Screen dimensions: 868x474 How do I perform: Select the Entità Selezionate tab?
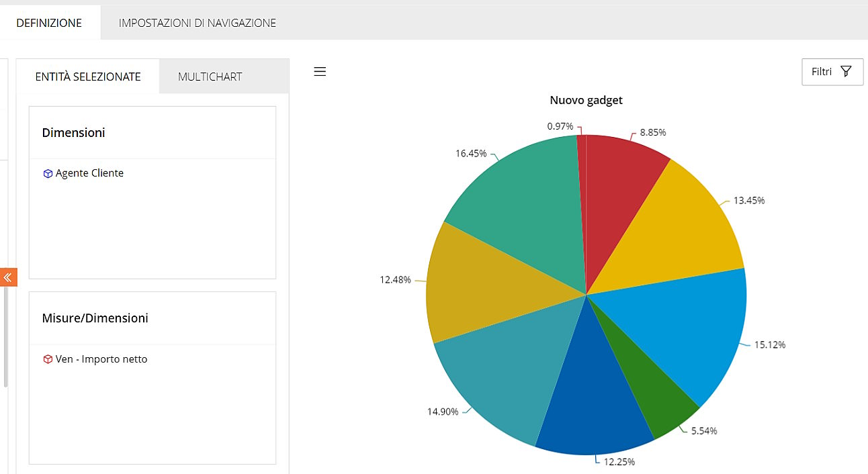pos(88,77)
